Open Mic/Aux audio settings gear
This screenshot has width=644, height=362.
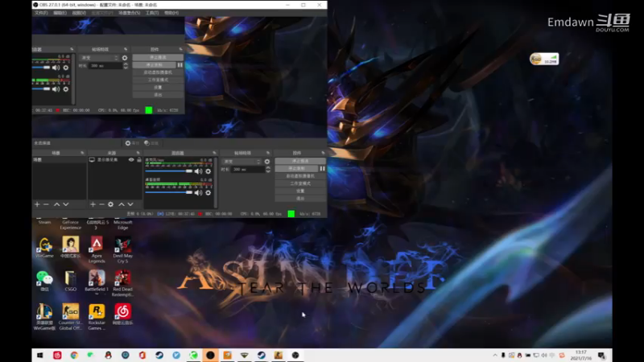coord(208,171)
